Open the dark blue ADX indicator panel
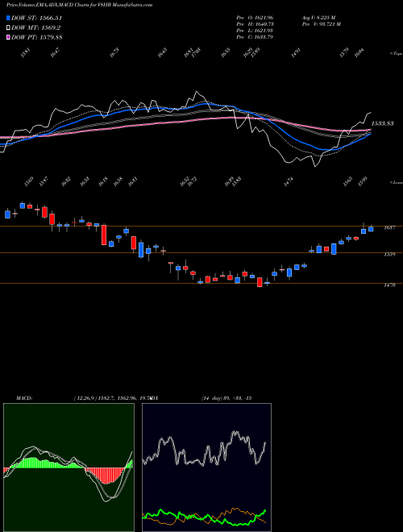The width and height of the screenshot is (403, 532). 206,468
